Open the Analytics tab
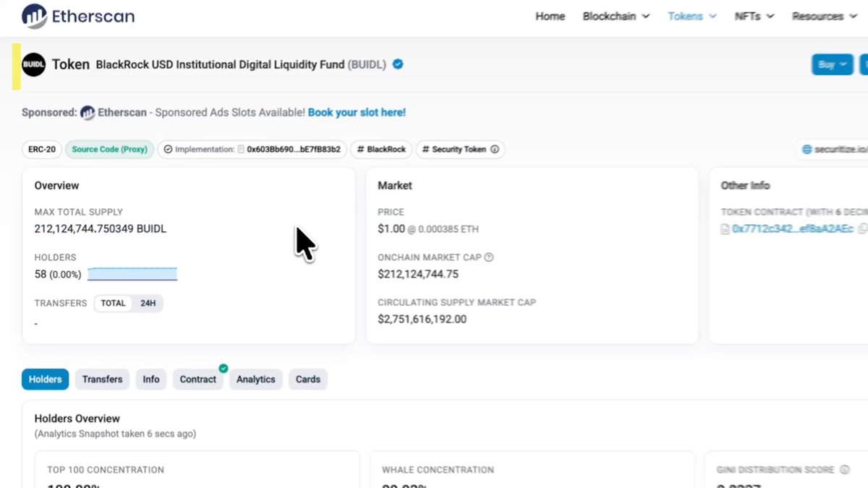The image size is (868, 488). (x=256, y=380)
